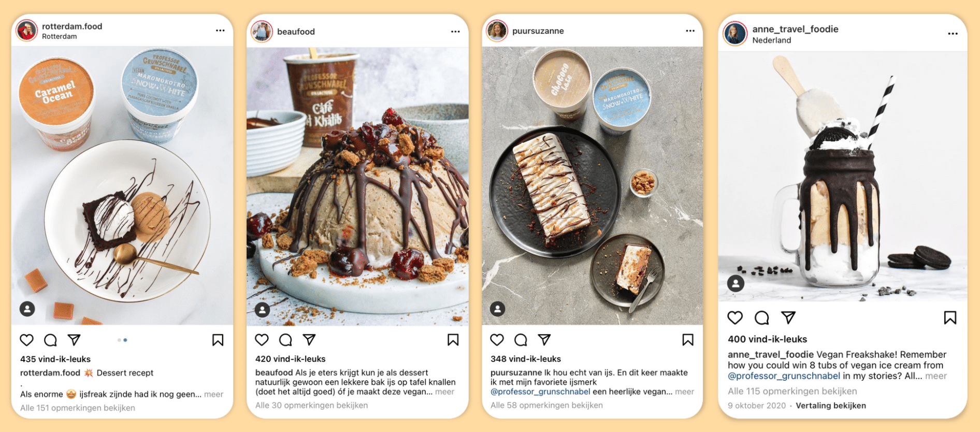The width and height of the screenshot is (980, 432).
Task: Save the rotterdam.food post with bookmark icon
Action: tap(218, 340)
